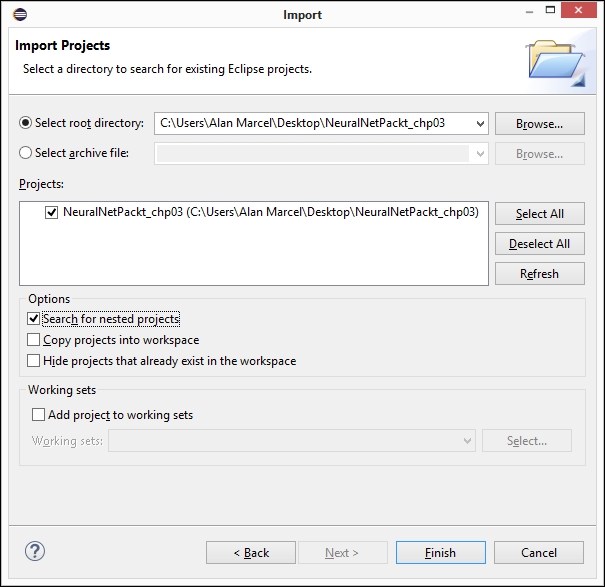
Task: Browse for the root directory
Action: 539,124
